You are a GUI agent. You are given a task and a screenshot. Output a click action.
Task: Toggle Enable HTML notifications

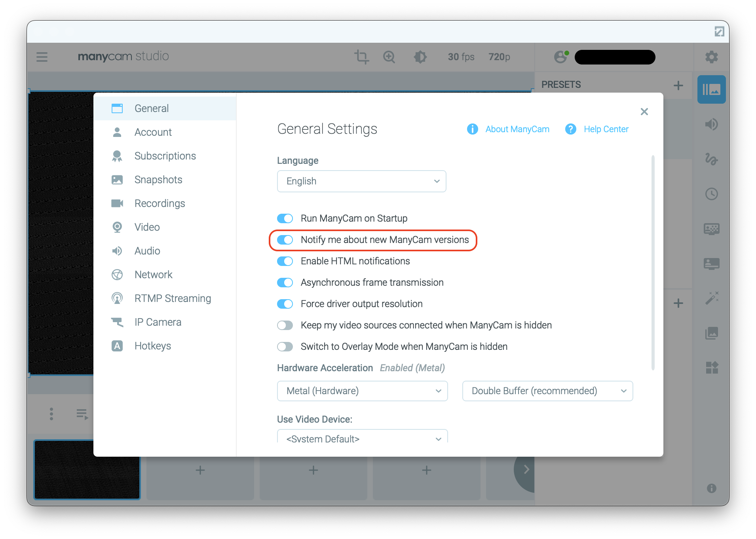click(285, 261)
